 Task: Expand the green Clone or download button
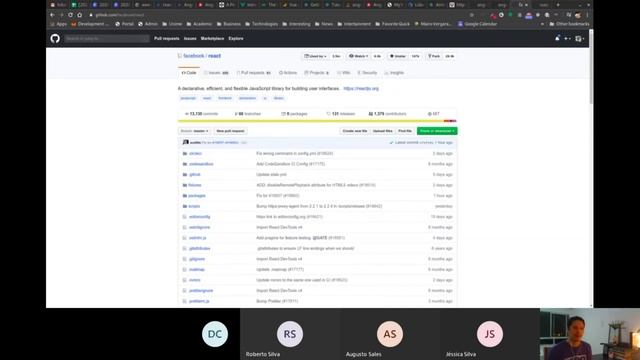[437, 131]
